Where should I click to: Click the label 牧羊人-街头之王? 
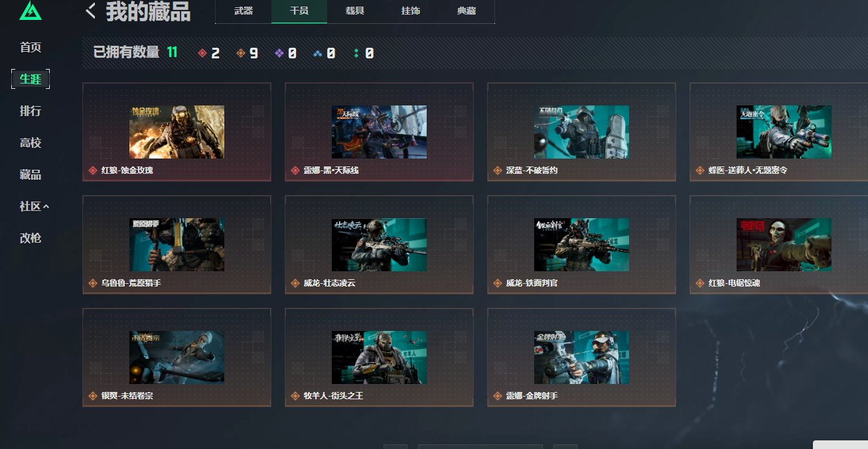tap(333, 396)
